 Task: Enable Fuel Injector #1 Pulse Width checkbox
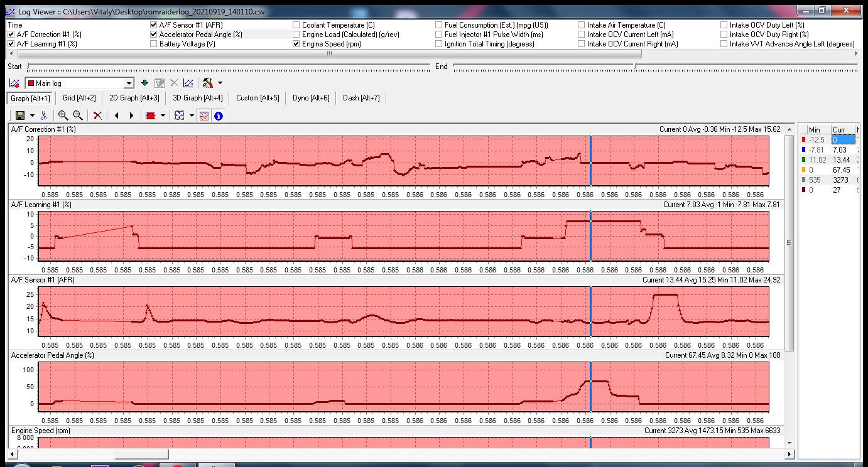point(439,35)
